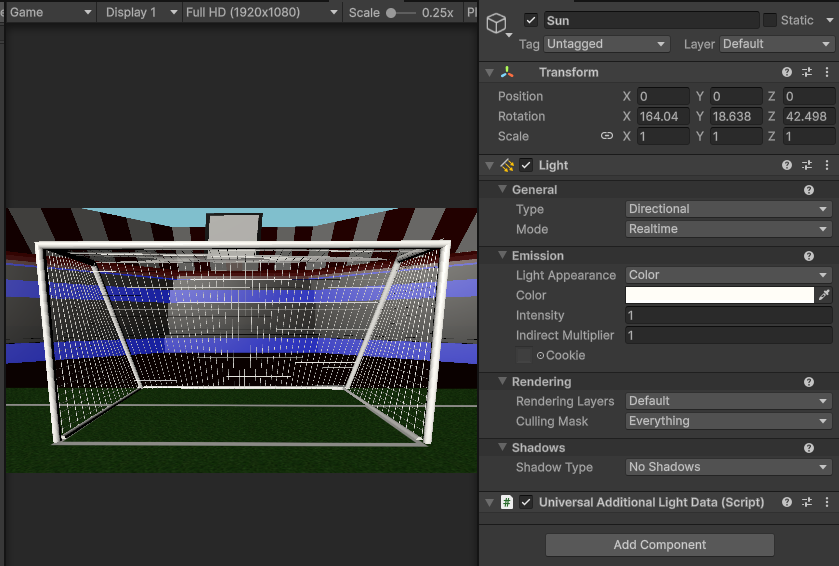Click the Rotation Z field 42.498
This screenshot has height=566, width=839.
[x=809, y=116]
